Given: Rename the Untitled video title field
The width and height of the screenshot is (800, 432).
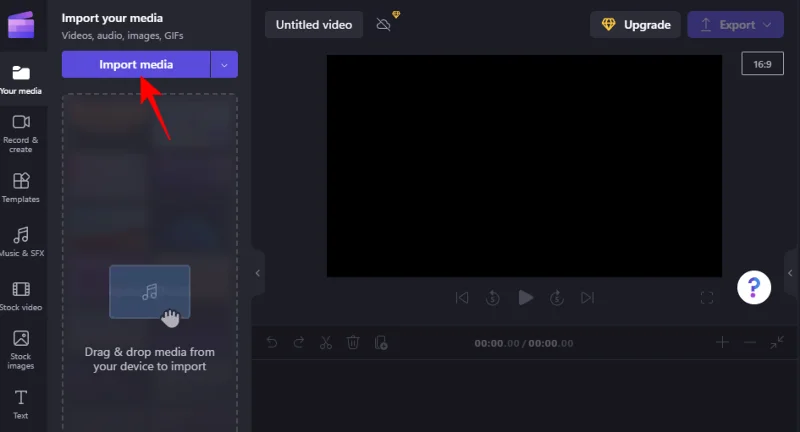Looking at the screenshot, I should pos(314,24).
